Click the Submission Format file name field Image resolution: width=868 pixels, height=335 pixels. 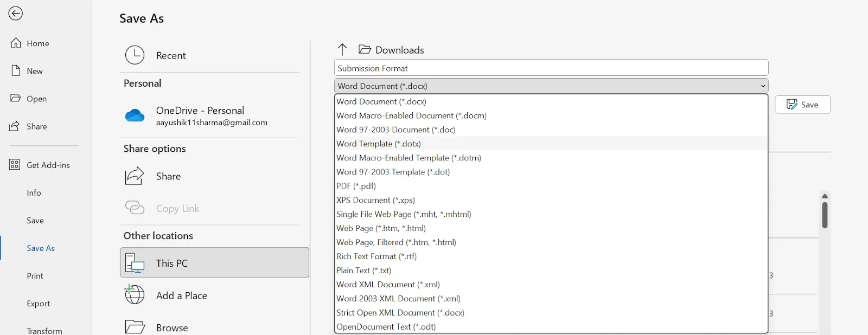(x=551, y=68)
